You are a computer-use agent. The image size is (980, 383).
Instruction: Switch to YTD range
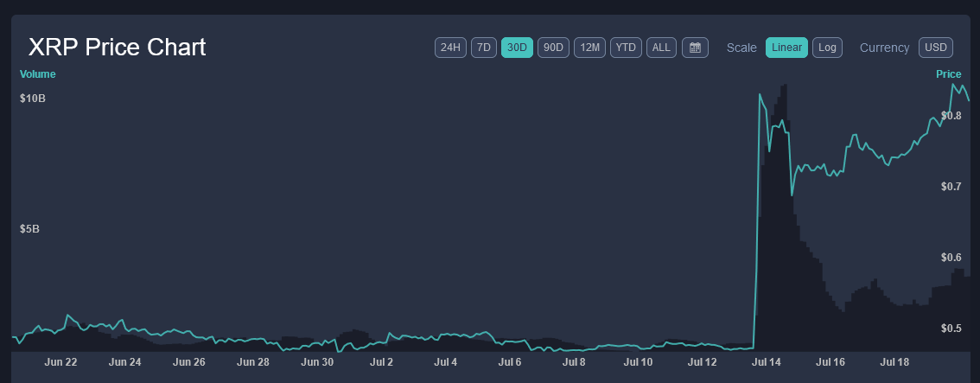coord(626,48)
